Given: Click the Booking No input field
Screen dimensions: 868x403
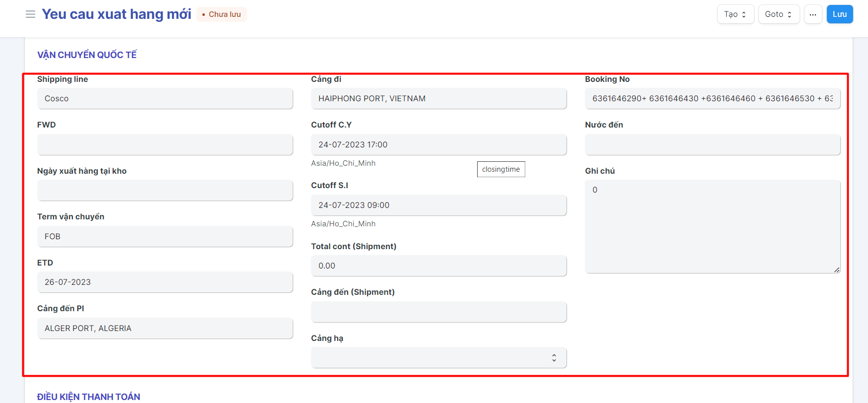Looking at the screenshot, I should pyautogui.click(x=712, y=99).
